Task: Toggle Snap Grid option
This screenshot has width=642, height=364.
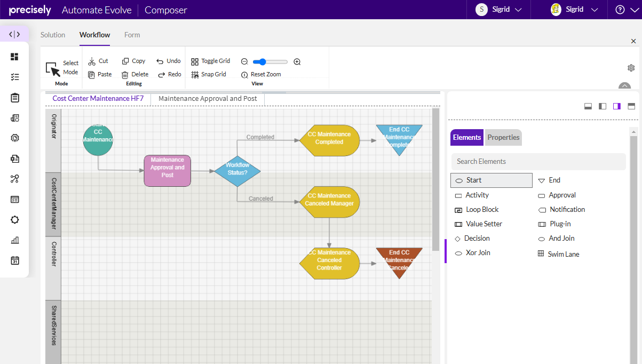Action: (x=209, y=74)
